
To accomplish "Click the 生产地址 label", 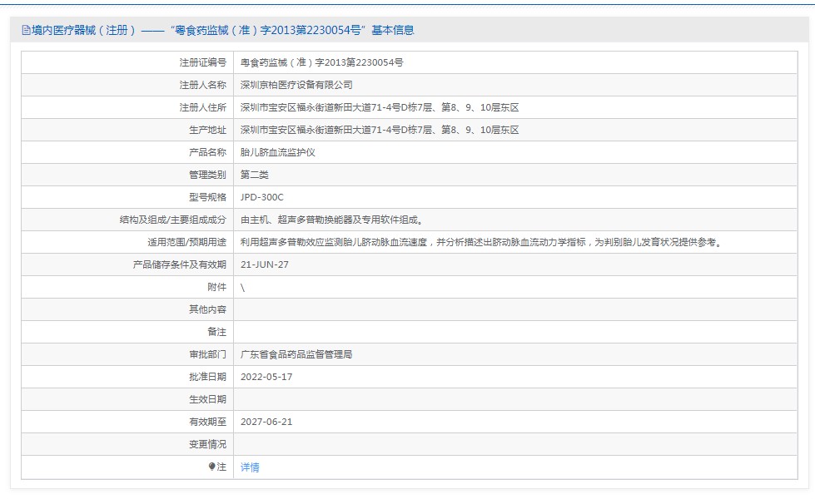I will 207,130.
